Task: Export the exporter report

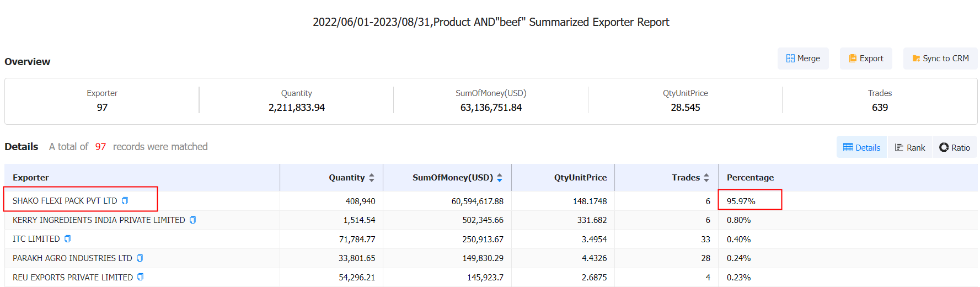Action: pyautogui.click(x=866, y=59)
